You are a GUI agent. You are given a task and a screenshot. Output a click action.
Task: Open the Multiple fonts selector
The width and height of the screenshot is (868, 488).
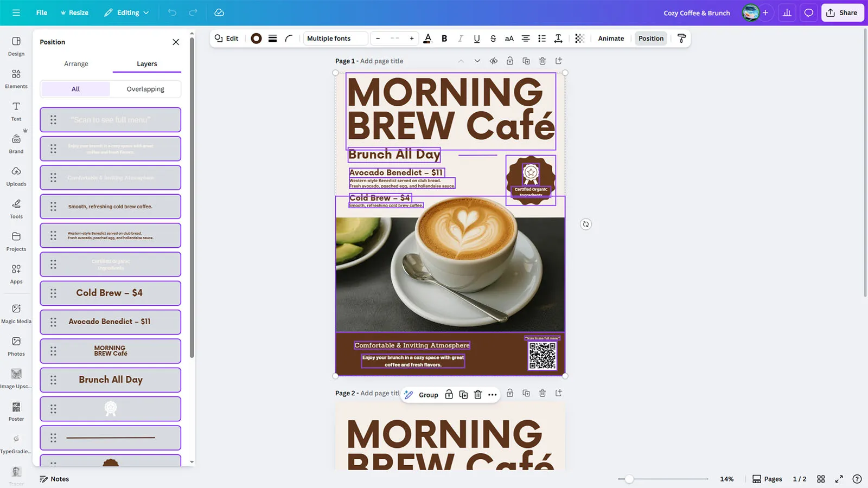coord(335,38)
